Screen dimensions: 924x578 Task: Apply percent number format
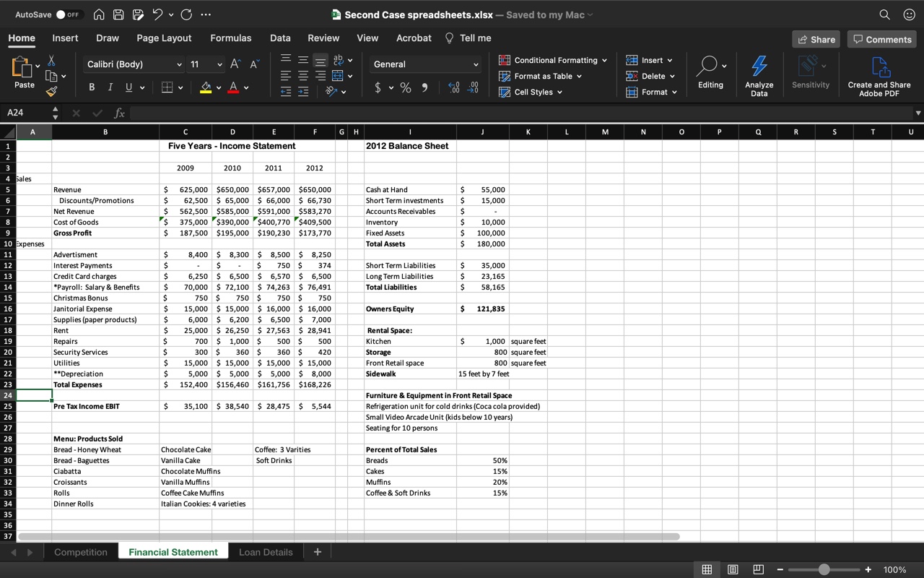(406, 87)
